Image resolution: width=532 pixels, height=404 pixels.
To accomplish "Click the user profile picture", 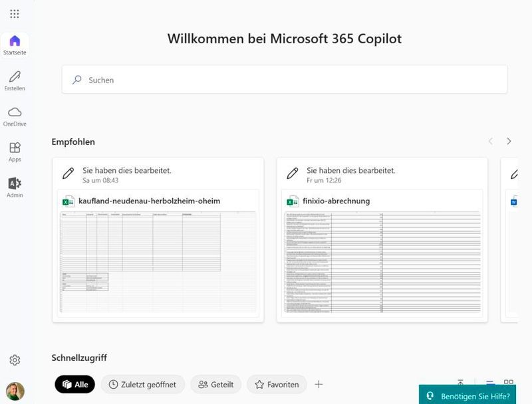I will (x=15, y=391).
